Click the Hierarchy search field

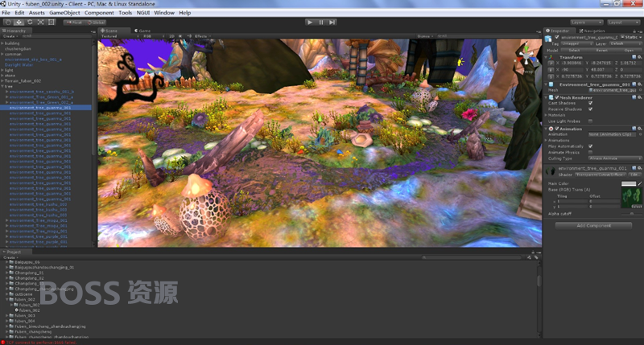[56, 36]
